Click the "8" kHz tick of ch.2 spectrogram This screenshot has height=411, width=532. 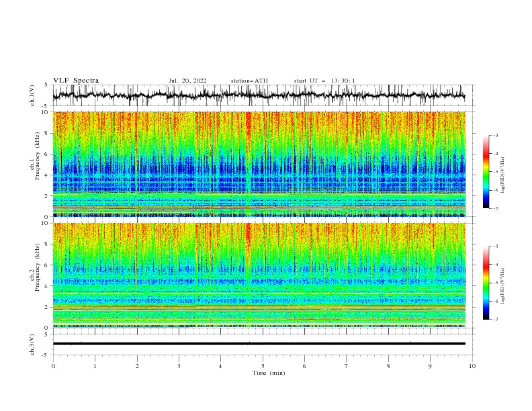[47, 244]
